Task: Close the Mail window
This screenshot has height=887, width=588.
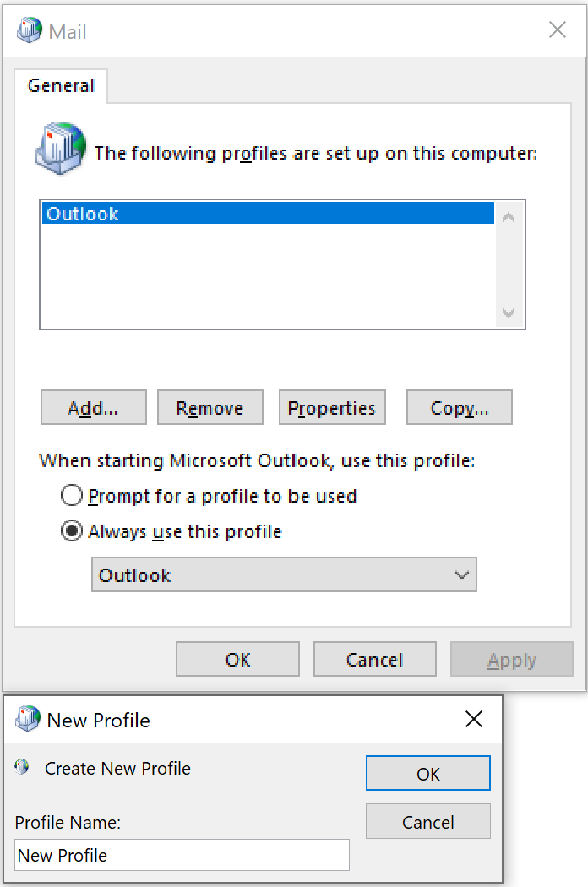Action: [x=558, y=30]
